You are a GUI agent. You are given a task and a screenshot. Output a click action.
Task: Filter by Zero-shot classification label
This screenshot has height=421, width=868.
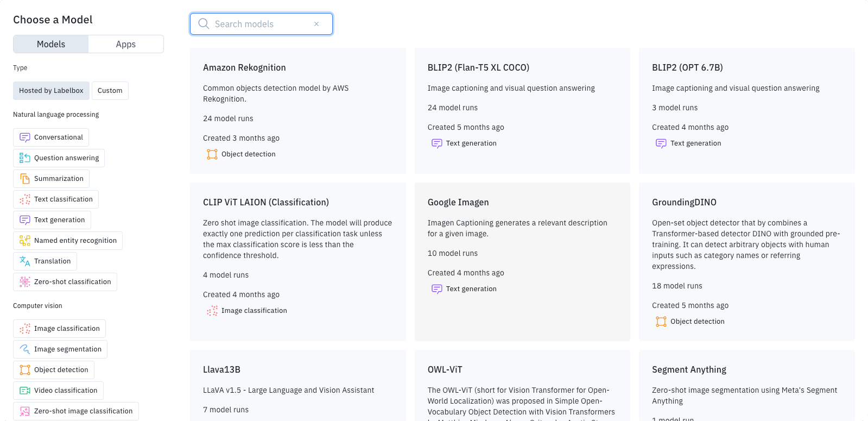73,282
